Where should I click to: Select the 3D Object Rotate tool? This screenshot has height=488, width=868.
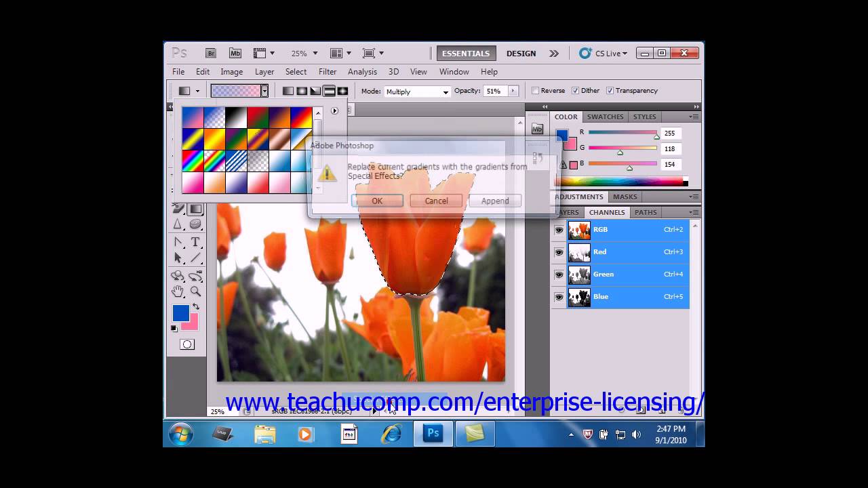tap(178, 276)
